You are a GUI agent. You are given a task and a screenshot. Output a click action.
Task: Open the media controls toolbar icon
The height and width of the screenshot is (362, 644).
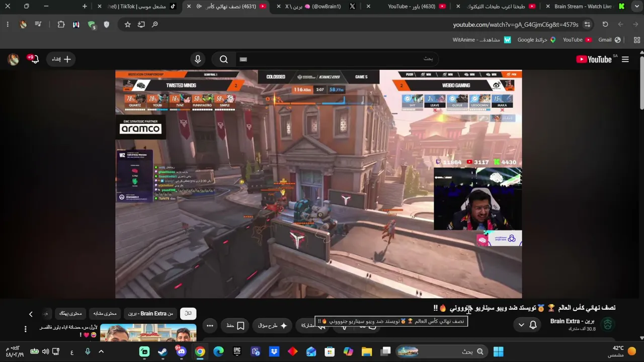[38, 24]
